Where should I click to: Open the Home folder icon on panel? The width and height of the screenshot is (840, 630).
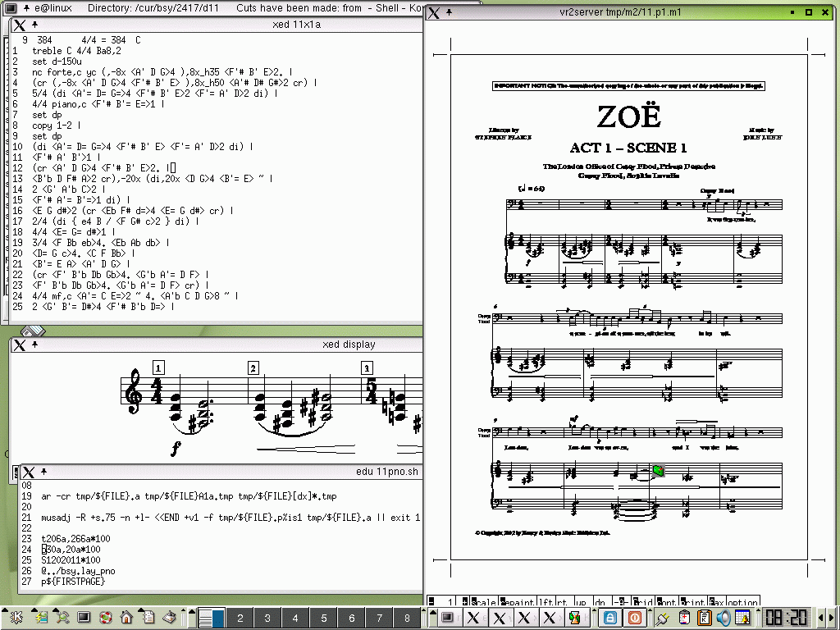(x=126, y=618)
